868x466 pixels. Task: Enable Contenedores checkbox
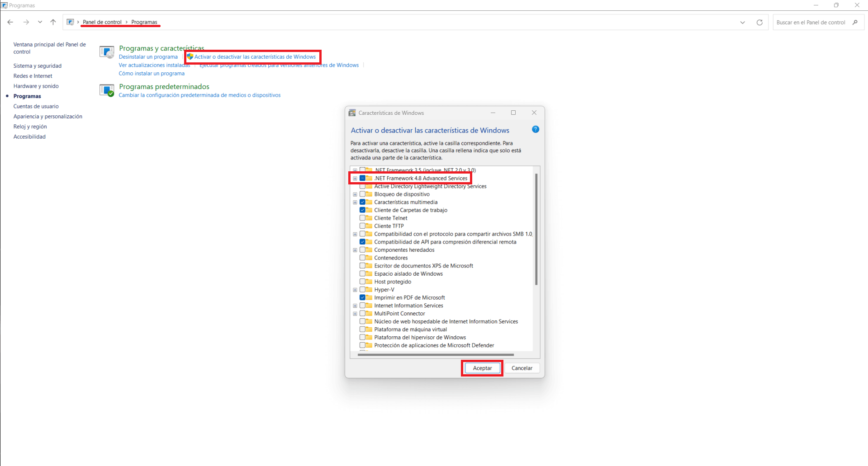click(362, 258)
